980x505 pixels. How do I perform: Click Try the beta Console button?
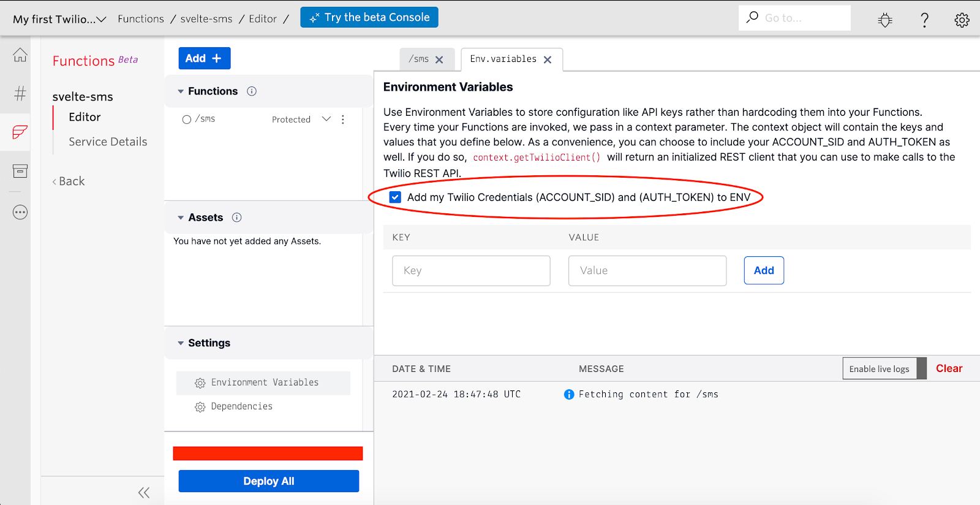click(x=369, y=17)
